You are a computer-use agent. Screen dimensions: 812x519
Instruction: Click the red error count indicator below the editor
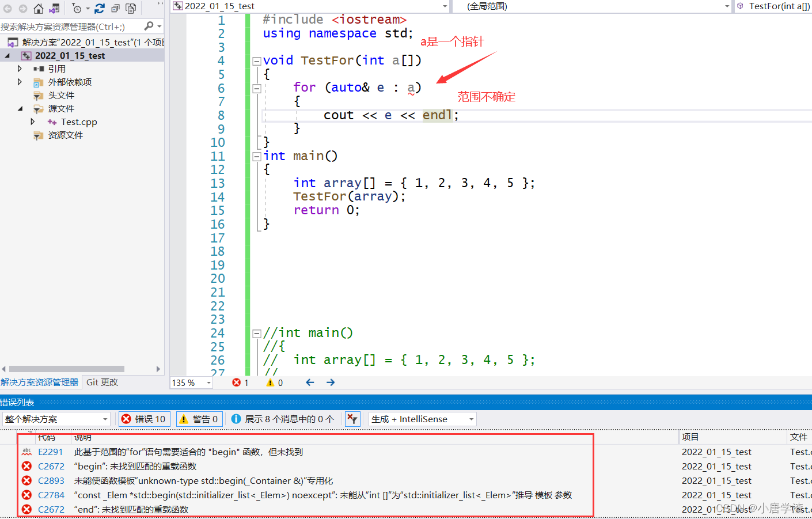[240, 382]
